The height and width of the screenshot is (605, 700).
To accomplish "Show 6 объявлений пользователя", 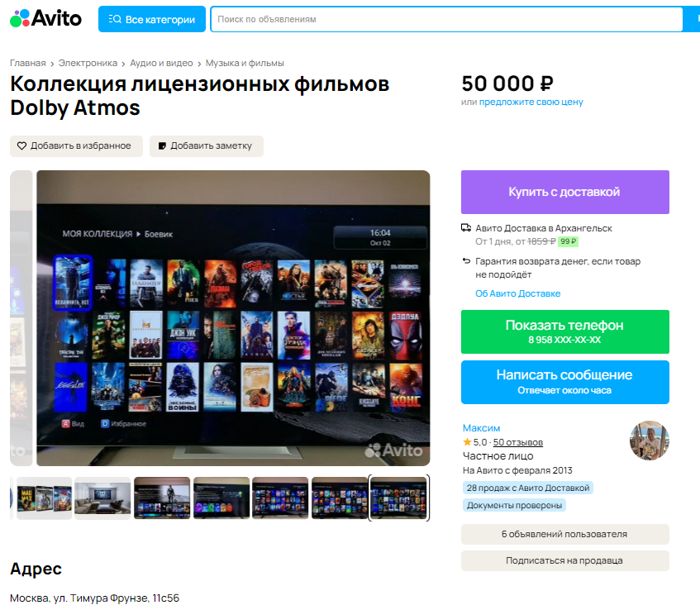I will pyautogui.click(x=564, y=534).
